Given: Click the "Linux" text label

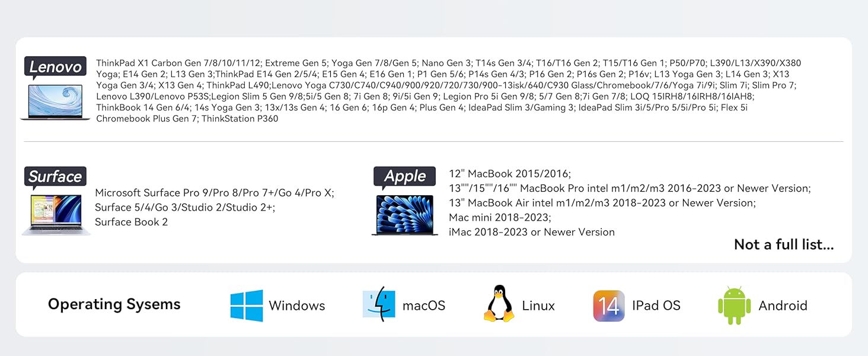Looking at the screenshot, I should pyautogui.click(x=538, y=306).
